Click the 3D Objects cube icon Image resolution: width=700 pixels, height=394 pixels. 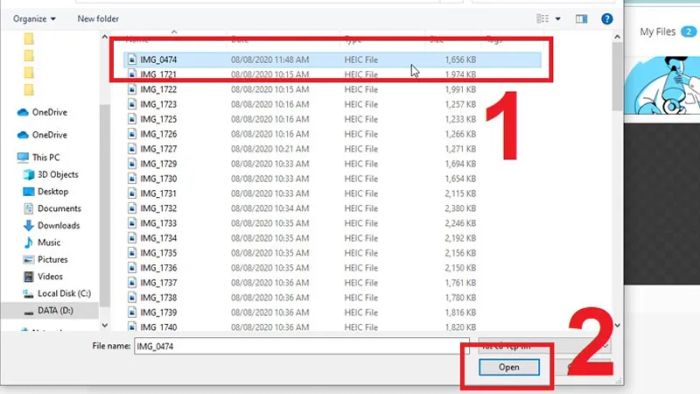point(29,174)
